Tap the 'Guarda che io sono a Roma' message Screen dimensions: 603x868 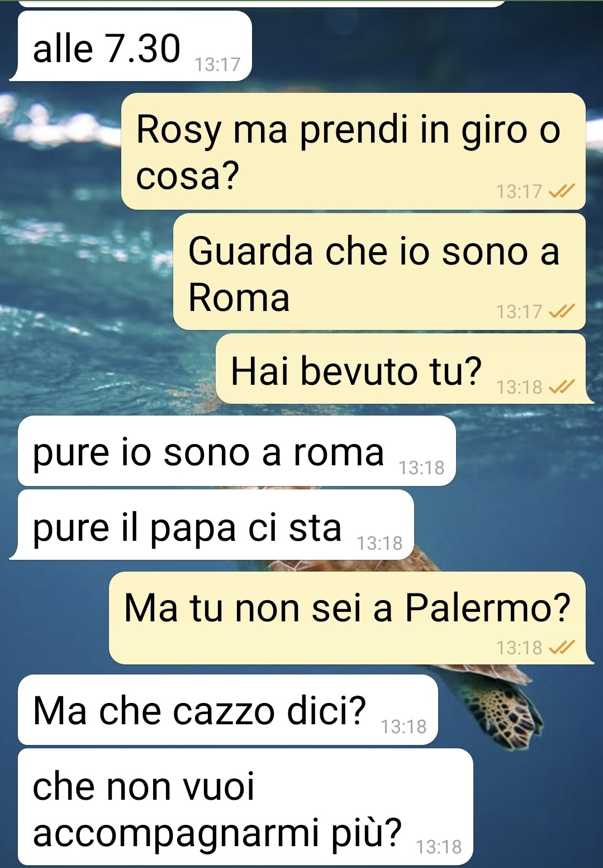379,271
